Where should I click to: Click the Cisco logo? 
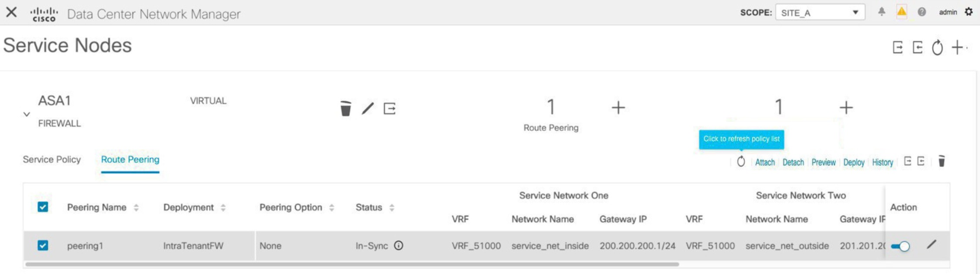[44, 14]
